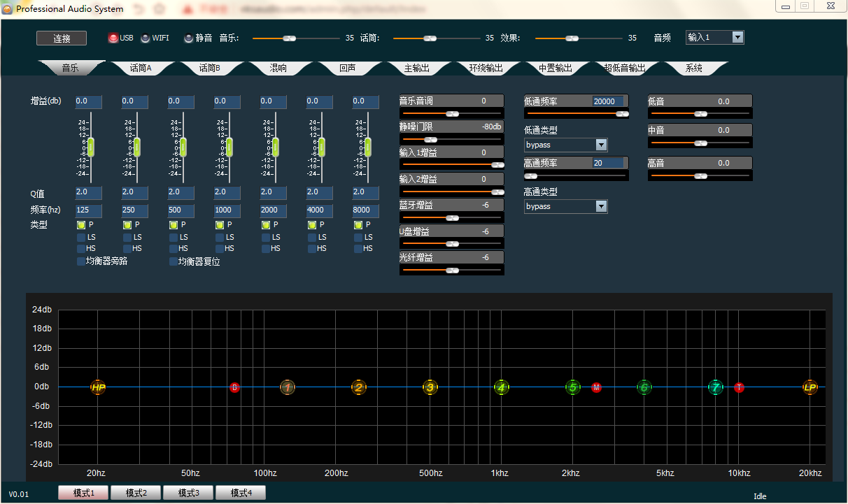The height and width of the screenshot is (504, 848).
Task: Select EQ band node 4 on the graph
Action: [502, 387]
